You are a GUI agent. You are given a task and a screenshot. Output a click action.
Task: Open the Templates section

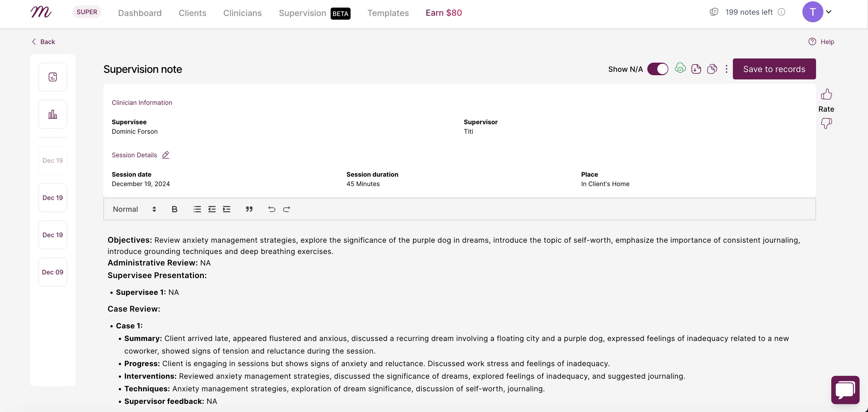point(388,13)
